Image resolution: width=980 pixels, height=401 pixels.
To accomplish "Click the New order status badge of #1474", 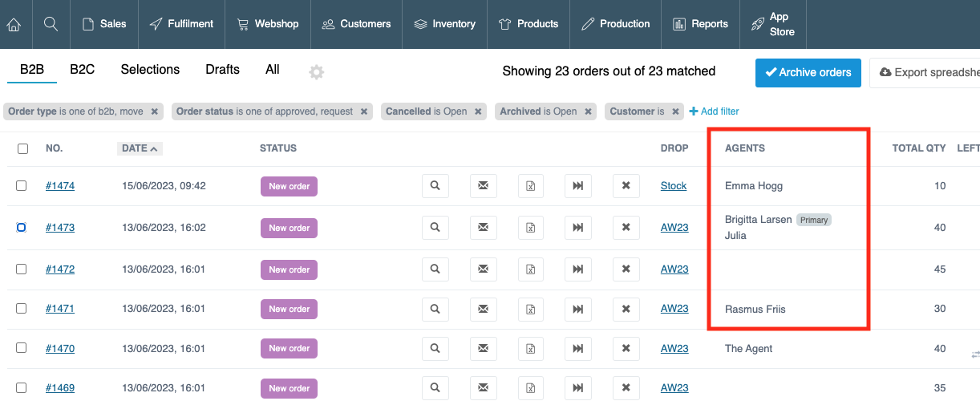I will pos(289,186).
